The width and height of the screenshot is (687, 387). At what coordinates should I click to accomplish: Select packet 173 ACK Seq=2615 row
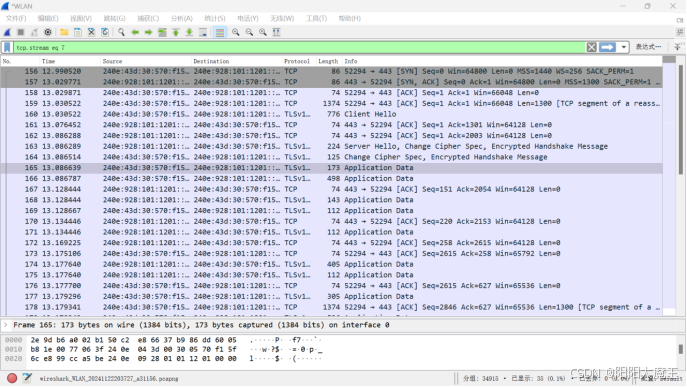[332, 253]
